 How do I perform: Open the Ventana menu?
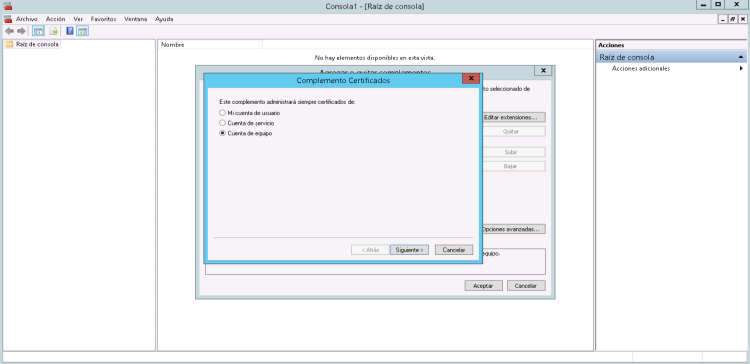(135, 19)
